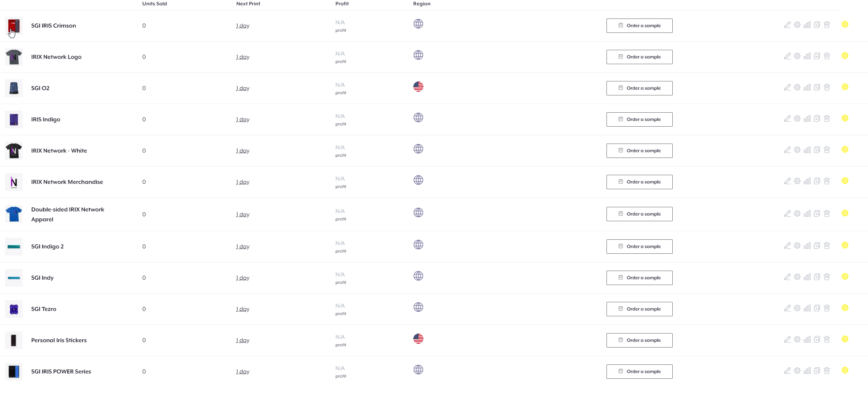The width and height of the screenshot is (868, 394).
Task: Click yellow status dot for SGI IRIS Crimson
Action: 845,24
